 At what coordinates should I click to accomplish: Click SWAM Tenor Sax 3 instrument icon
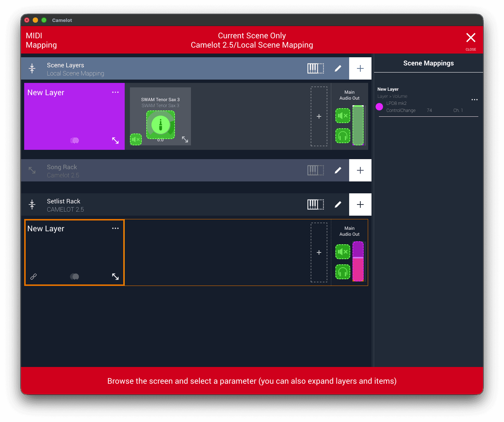coord(160,125)
